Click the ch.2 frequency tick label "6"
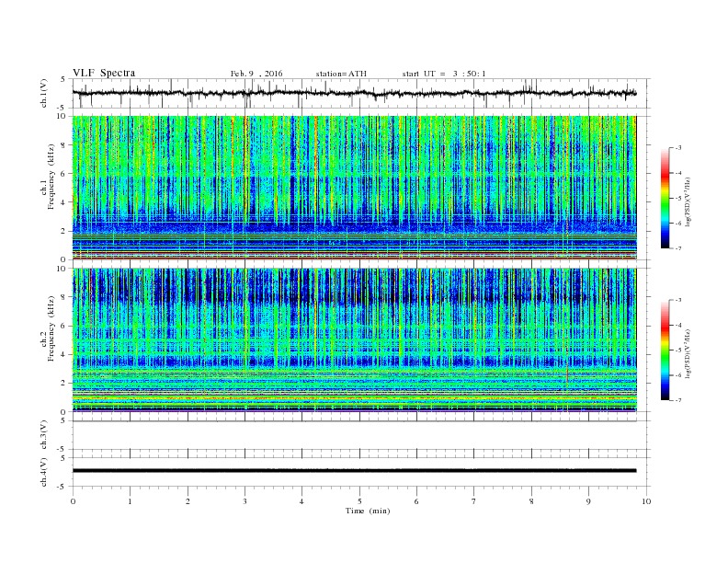This screenshot has height=563, width=728. tap(63, 326)
